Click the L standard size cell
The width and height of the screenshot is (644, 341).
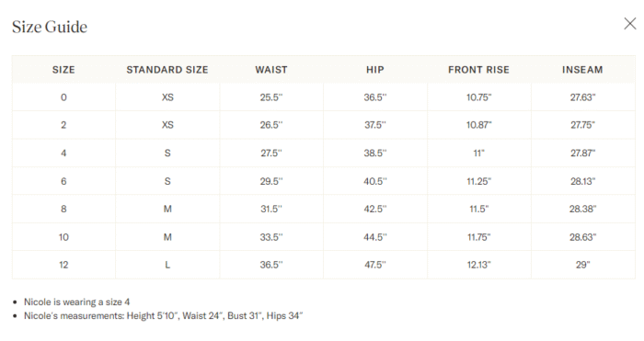167,265
